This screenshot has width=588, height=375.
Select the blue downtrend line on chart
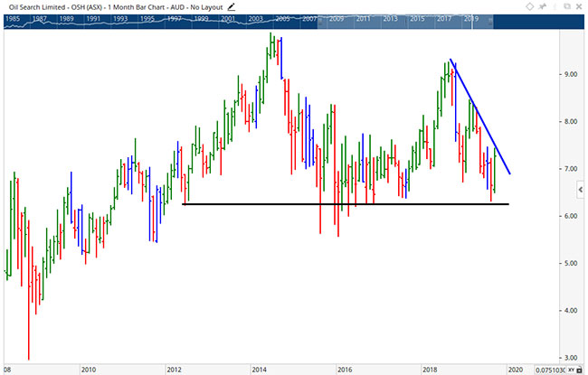(x=480, y=117)
